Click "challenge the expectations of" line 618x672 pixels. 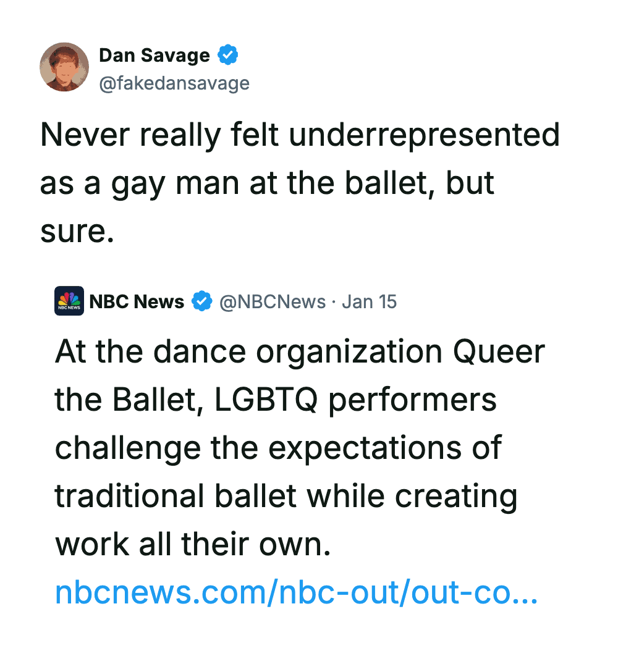click(278, 448)
